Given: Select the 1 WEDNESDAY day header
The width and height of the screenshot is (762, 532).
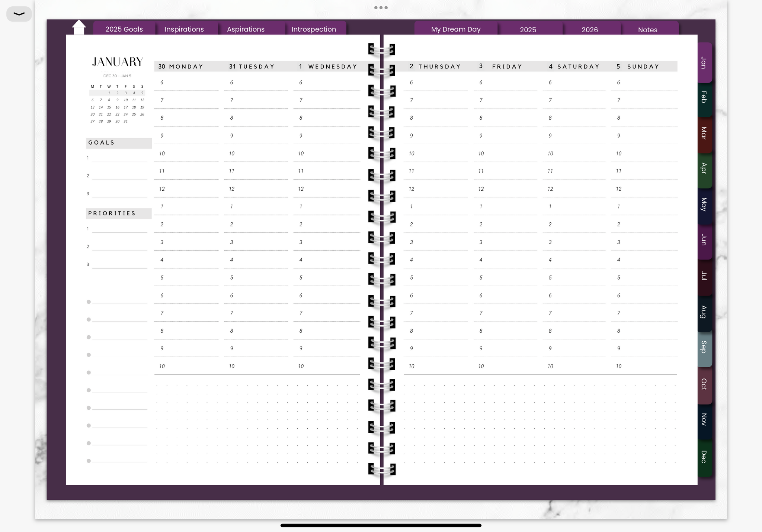Looking at the screenshot, I should click(328, 67).
